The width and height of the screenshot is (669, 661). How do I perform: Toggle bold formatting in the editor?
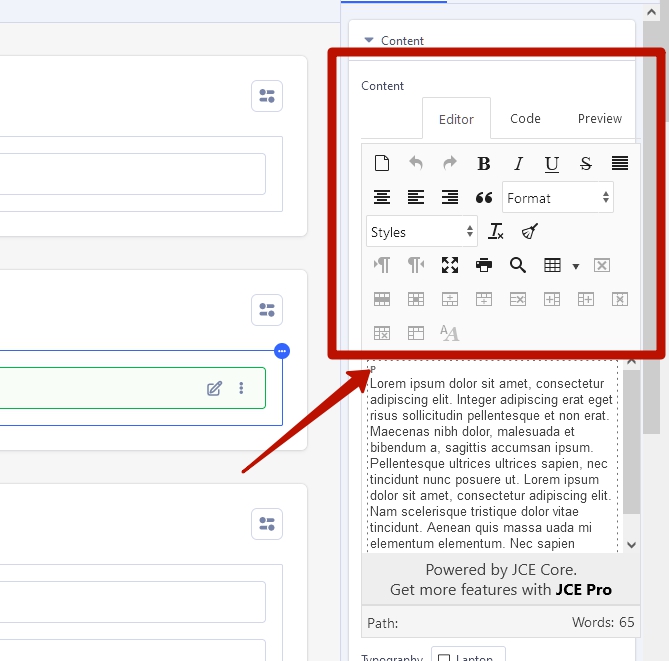pyautogui.click(x=484, y=164)
